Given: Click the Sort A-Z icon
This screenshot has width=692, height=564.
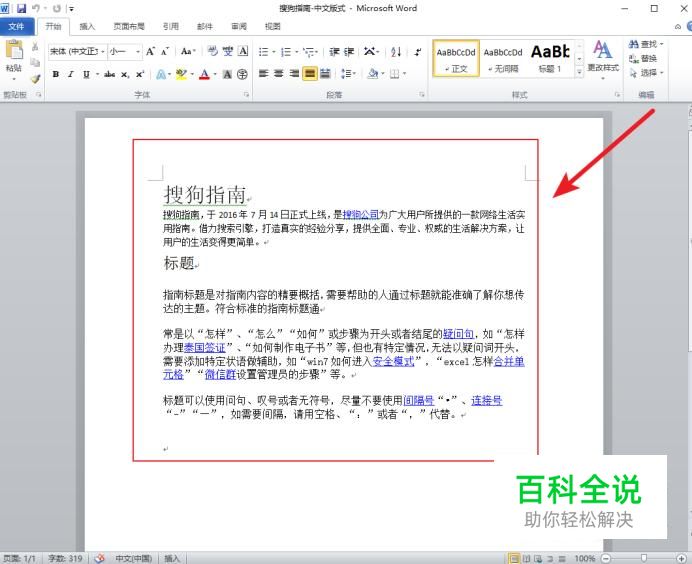Looking at the screenshot, I should click(396, 52).
